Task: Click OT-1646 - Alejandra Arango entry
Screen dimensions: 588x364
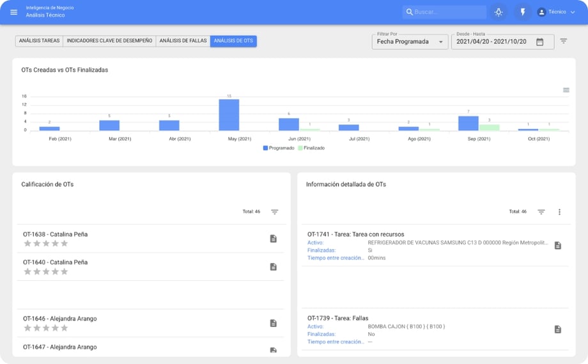Action: 59,319
